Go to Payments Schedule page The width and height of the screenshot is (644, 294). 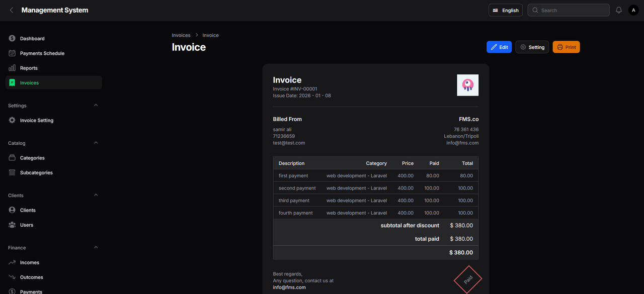coord(54,53)
